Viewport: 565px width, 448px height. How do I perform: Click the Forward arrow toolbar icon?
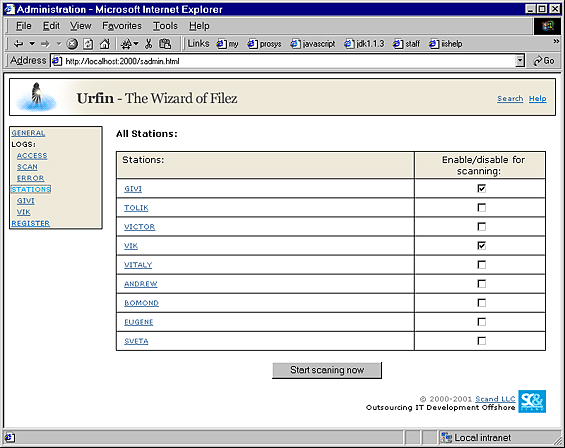point(45,44)
